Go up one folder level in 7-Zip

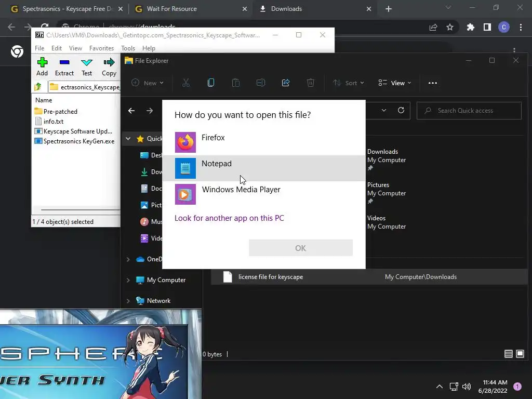coord(38,87)
